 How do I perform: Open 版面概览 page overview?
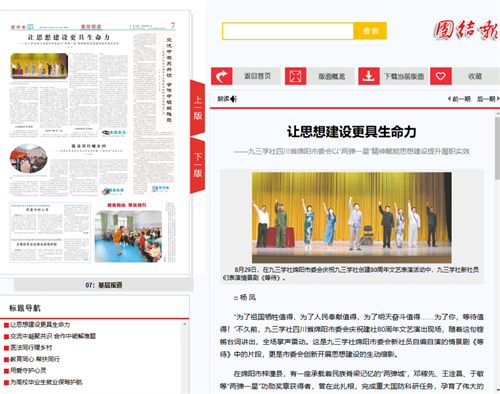click(x=331, y=76)
